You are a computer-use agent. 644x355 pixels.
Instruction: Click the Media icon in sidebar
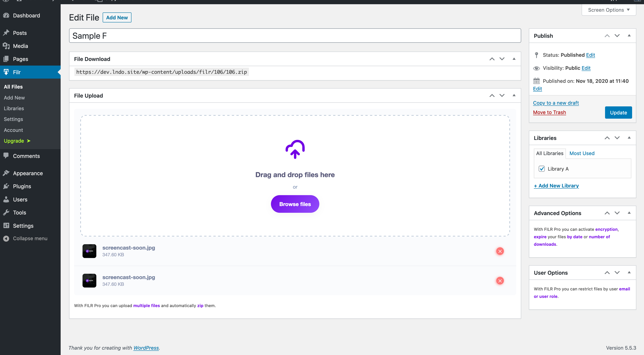[6, 46]
